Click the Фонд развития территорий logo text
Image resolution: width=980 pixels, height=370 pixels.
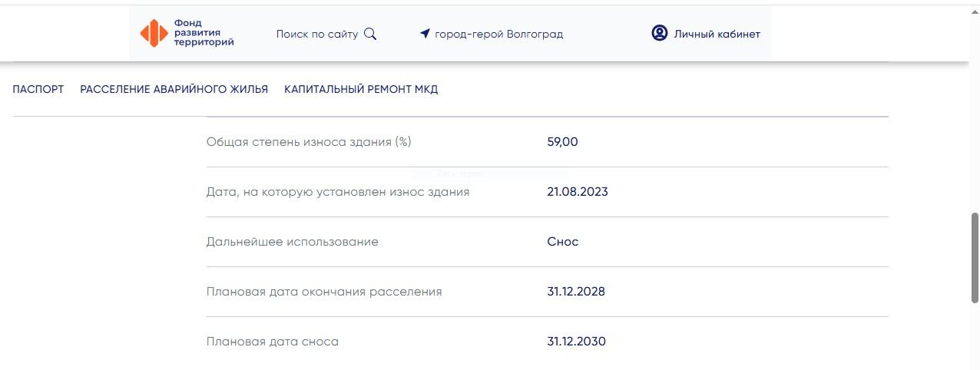point(204,33)
